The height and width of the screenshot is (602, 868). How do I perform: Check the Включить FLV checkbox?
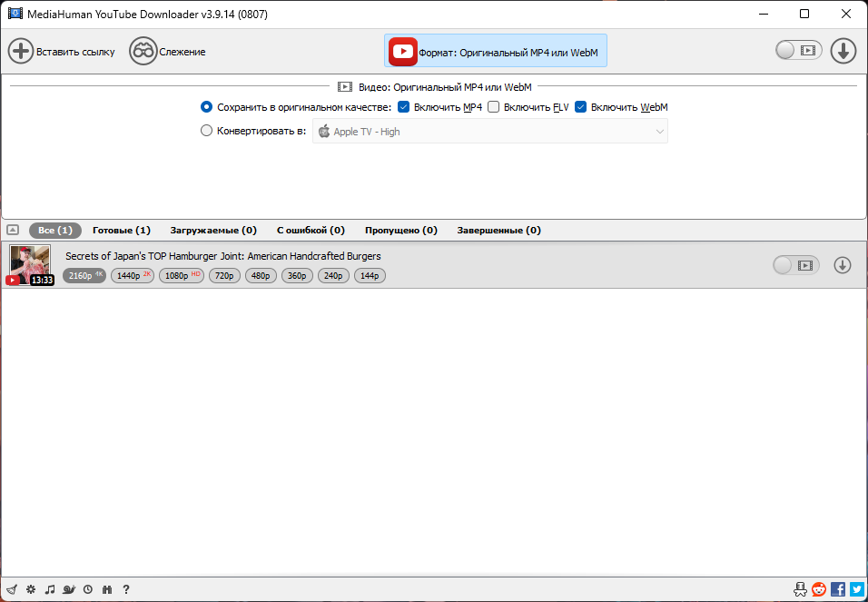tap(493, 107)
